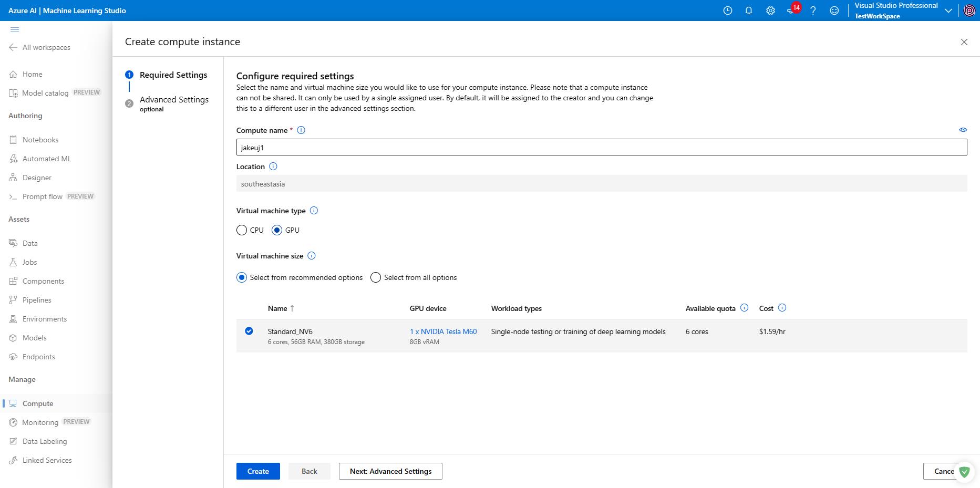Go to Advanced Settings step
The image size is (980, 488).
tap(174, 100)
